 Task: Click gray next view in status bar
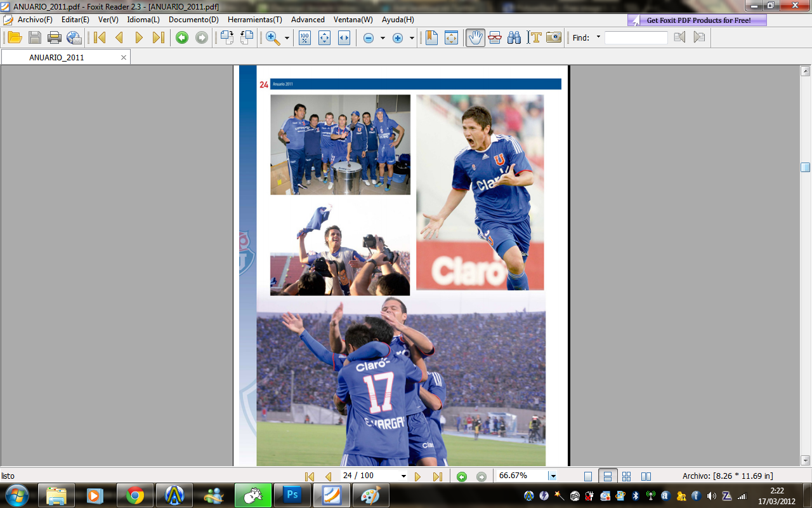pos(481,476)
